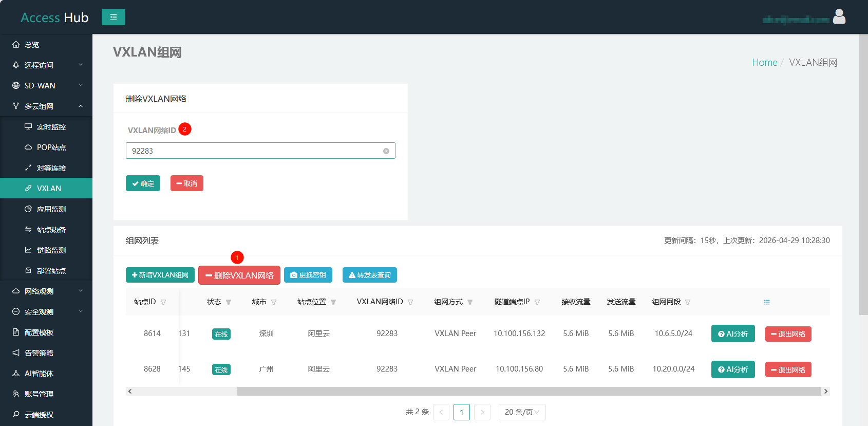
Task: Open the 20 条/页 page size dropdown
Action: (522, 412)
